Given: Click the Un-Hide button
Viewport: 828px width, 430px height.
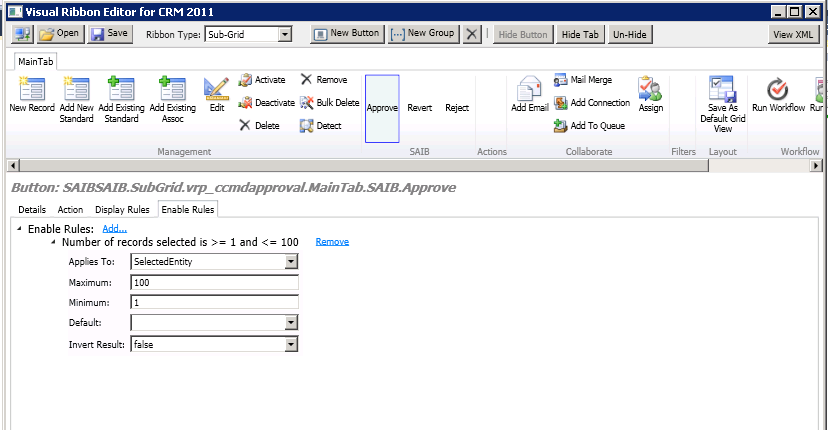Looking at the screenshot, I should pyautogui.click(x=629, y=34).
